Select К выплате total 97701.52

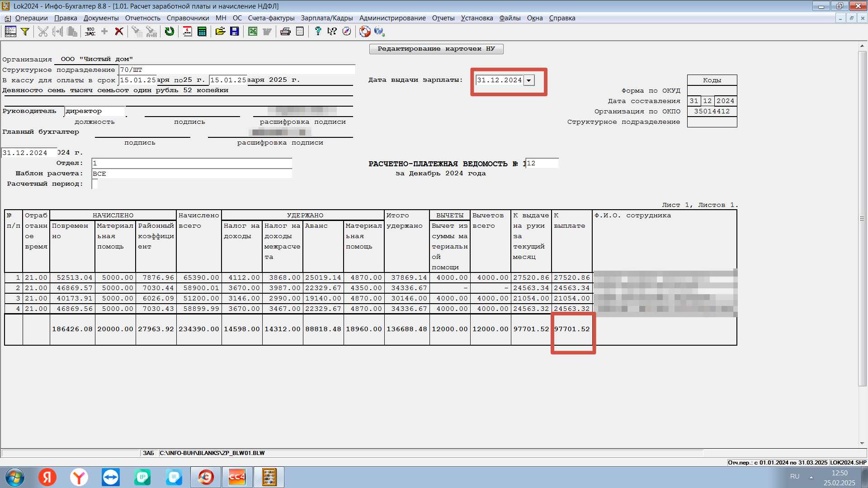572,329
